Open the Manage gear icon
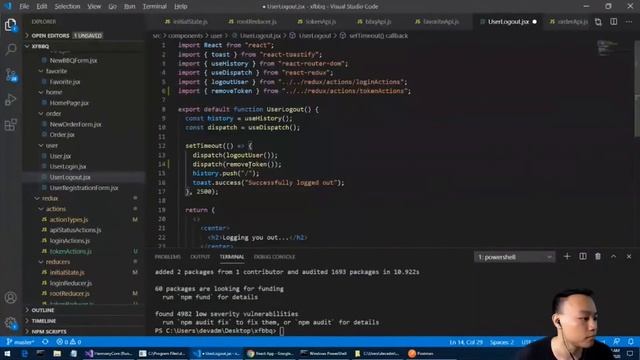This screenshot has height=360, width=640. 11,323
